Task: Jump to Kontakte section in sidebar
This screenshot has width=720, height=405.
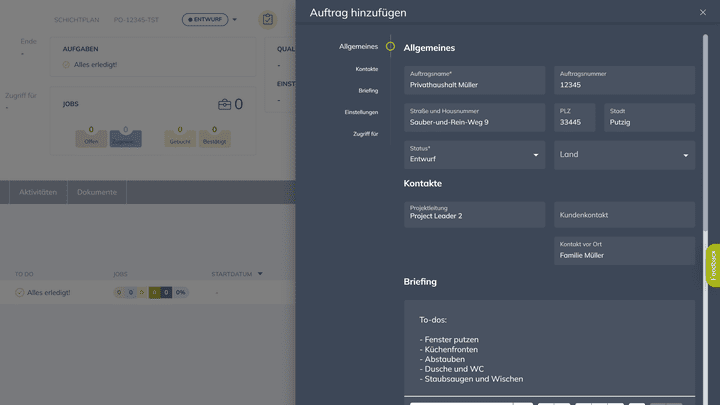Action: pyautogui.click(x=366, y=69)
